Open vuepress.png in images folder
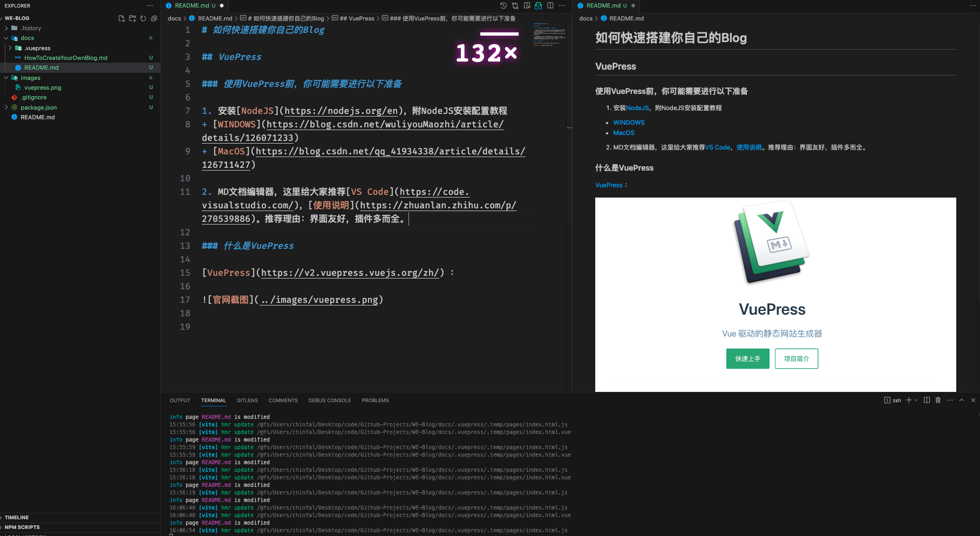 [43, 87]
